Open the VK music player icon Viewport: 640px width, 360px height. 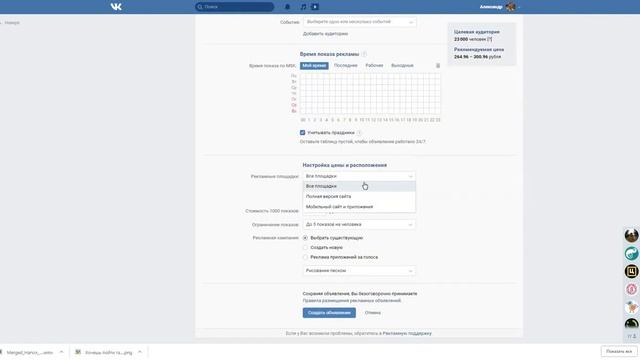pyautogui.click(x=303, y=7)
